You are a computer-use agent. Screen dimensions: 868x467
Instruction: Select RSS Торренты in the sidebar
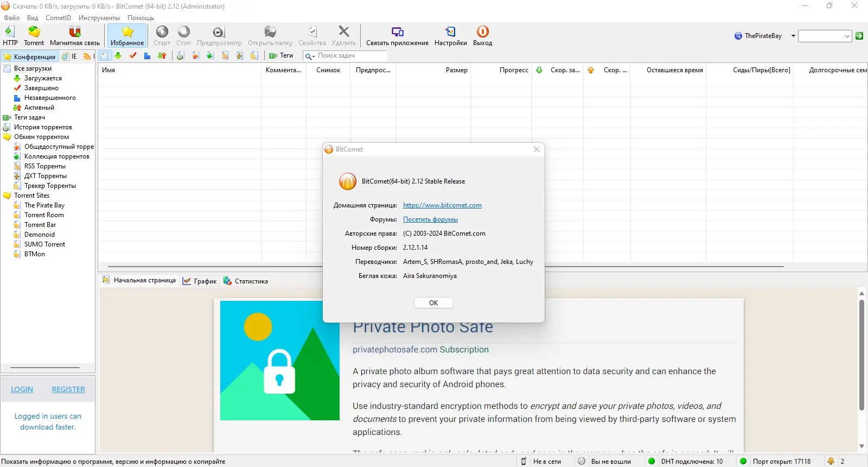pyautogui.click(x=45, y=166)
